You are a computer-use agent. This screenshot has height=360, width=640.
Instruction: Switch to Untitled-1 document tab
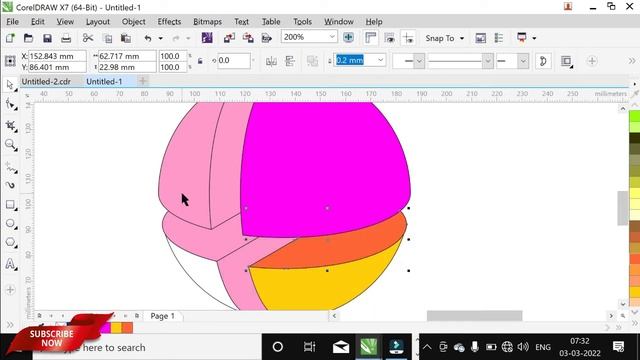[104, 82]
